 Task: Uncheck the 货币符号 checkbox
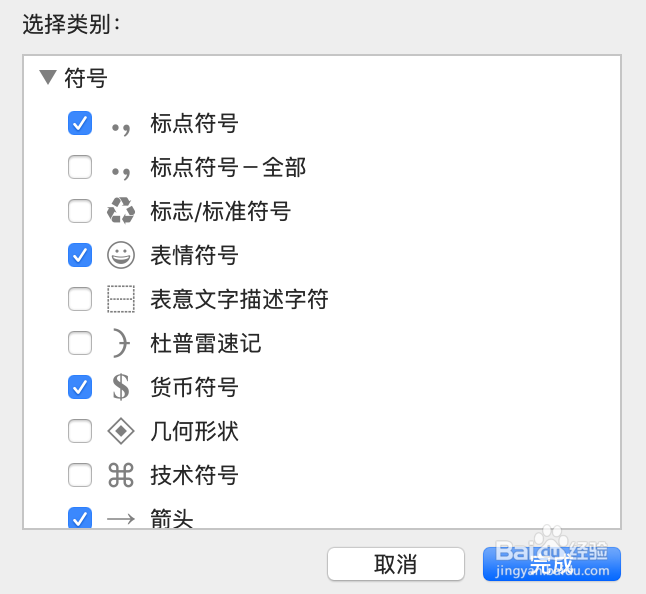80,387
